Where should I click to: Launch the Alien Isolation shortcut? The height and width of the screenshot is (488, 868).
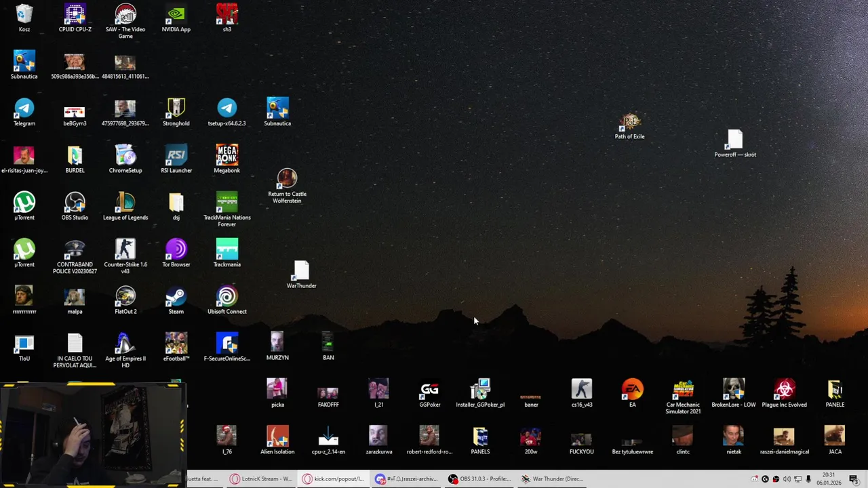tap(277, 441)
